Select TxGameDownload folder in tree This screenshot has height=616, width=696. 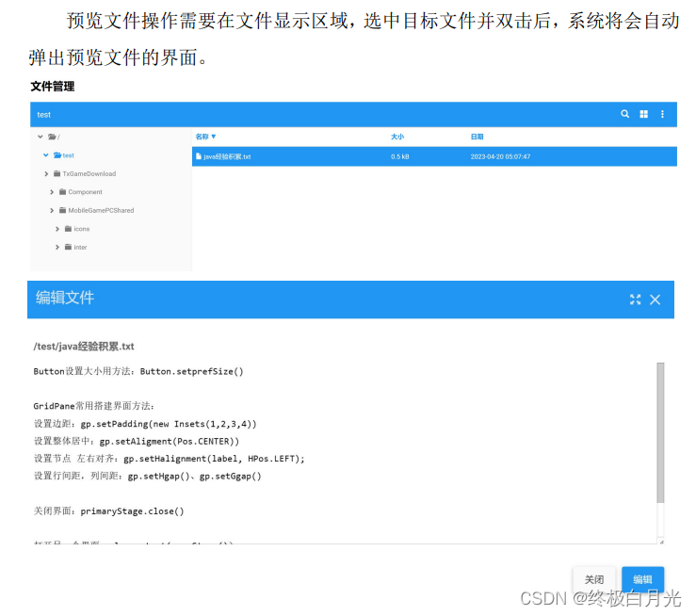point(85,173)
